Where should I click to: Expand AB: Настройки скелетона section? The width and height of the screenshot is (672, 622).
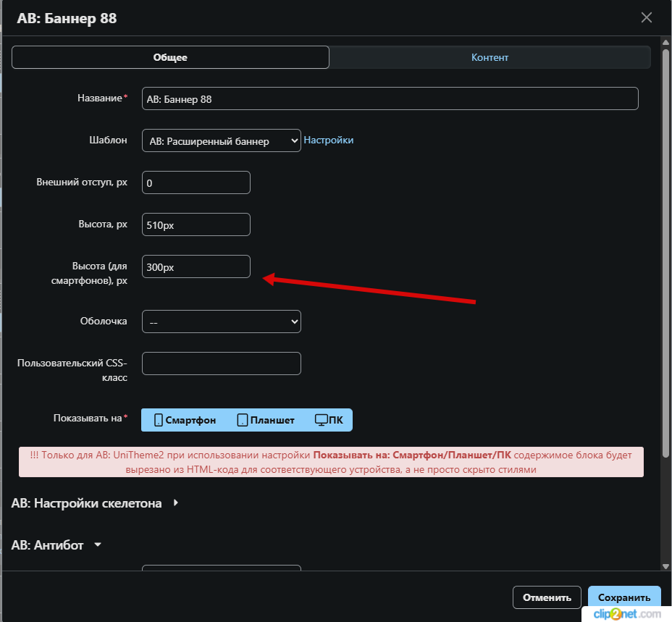[x=94, y=503]
